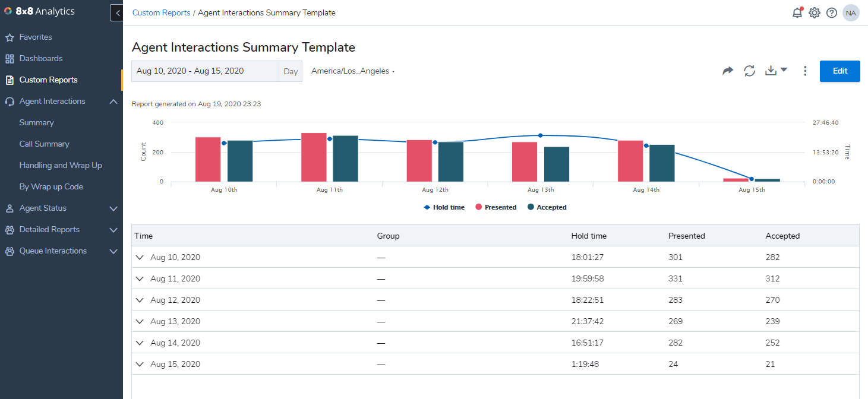
Task: Toggle Accepted series in chart legend
Action: point(547,207)
